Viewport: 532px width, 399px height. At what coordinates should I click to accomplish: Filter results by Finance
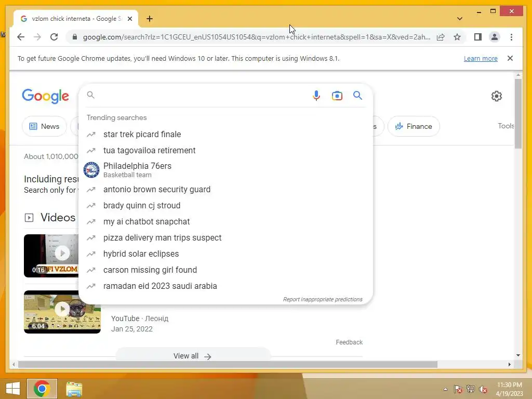[414, 126]
